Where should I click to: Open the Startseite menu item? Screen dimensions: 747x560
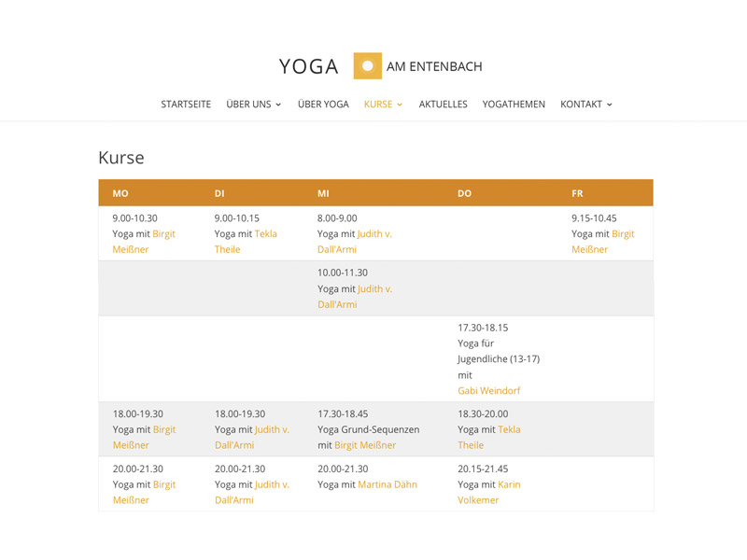click(186, 105)
